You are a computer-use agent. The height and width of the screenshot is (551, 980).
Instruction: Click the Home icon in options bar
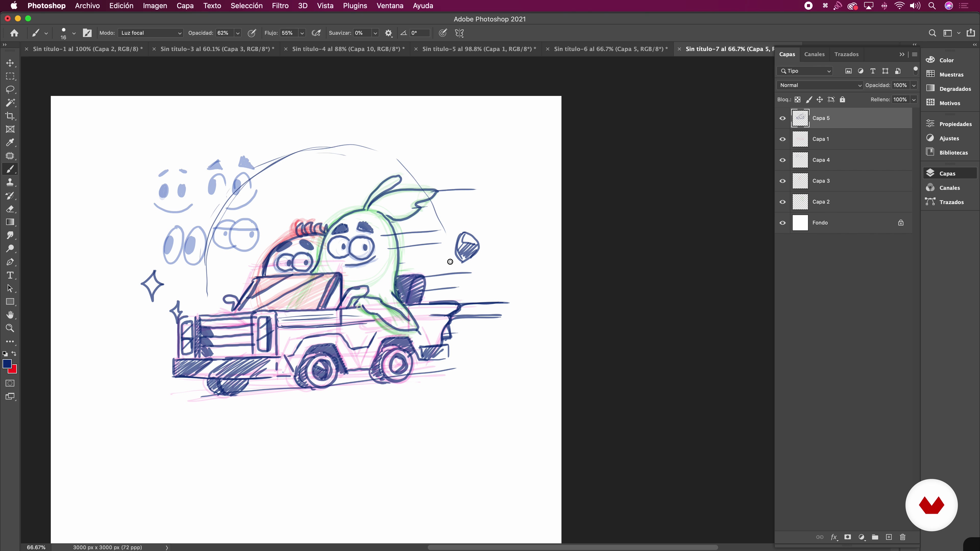pos(15,33)
